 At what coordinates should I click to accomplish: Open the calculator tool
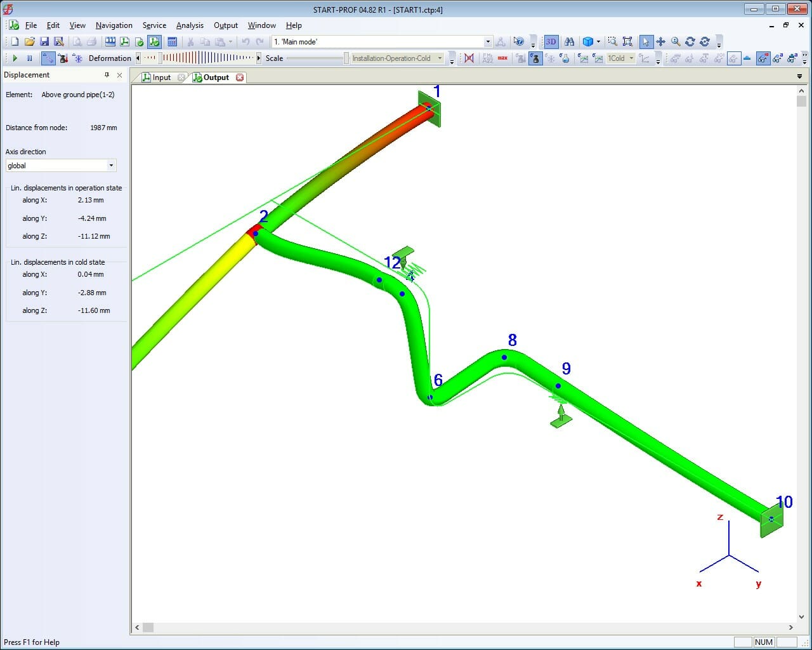[x=173, y=42]
